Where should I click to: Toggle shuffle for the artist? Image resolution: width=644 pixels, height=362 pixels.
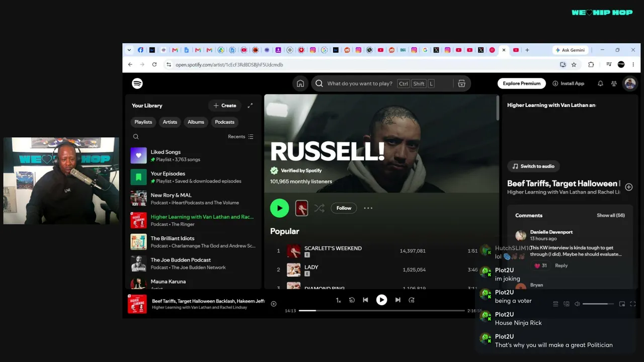pyautogui.click(x=319, y=208)
